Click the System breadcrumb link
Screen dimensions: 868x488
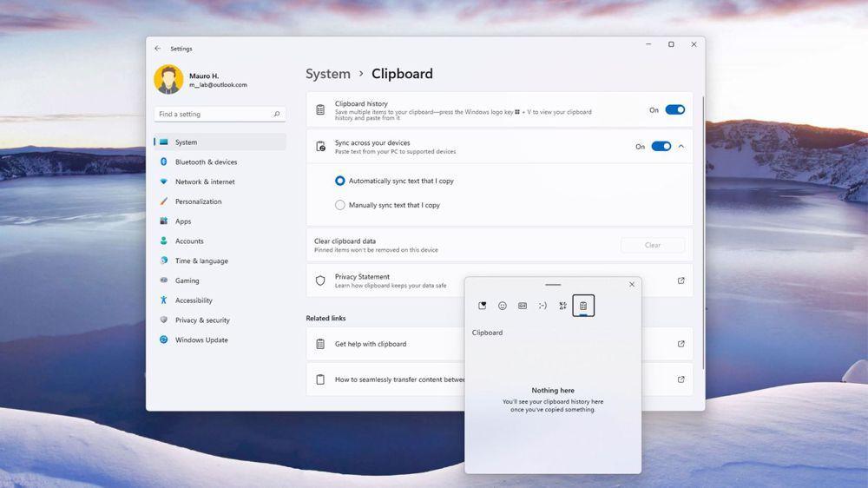tap(328, 74)
